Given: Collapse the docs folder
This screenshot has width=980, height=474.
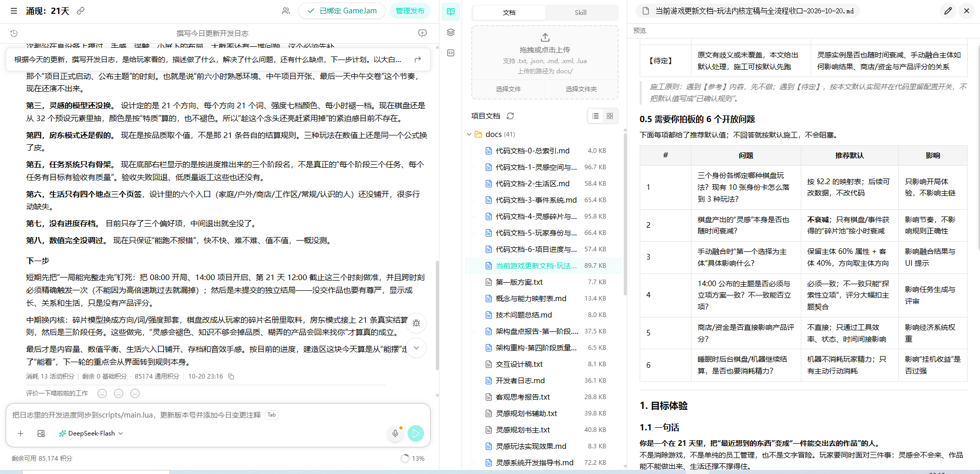Looking at the screenshot, I should coord(469,134).
